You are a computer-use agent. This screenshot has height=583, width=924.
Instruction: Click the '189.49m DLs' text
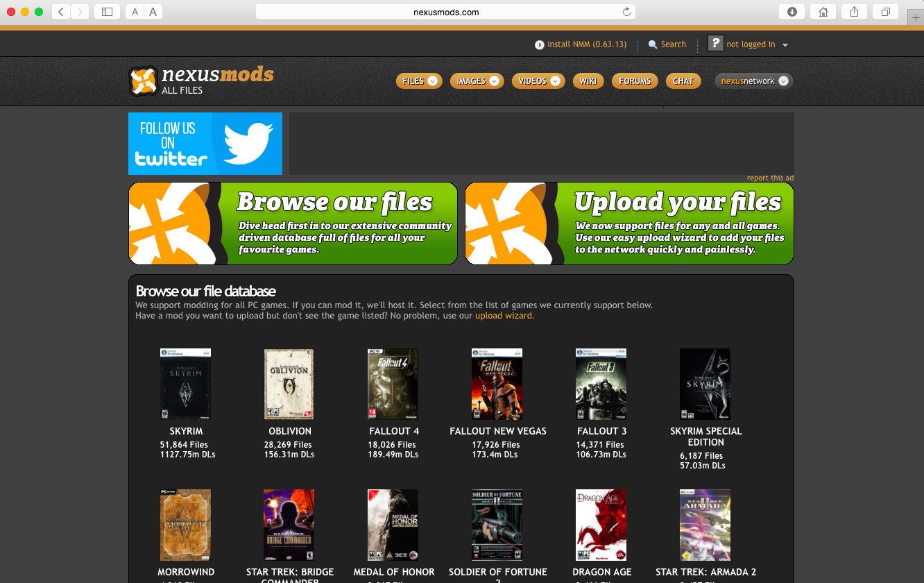click(393, 455)
